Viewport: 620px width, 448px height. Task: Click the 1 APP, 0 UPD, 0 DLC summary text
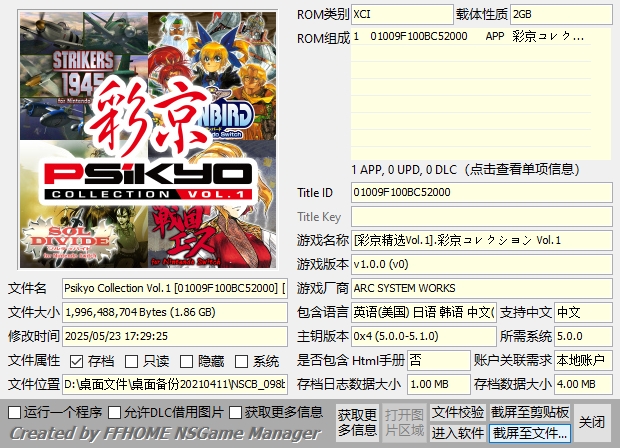(x=465, y=170)
